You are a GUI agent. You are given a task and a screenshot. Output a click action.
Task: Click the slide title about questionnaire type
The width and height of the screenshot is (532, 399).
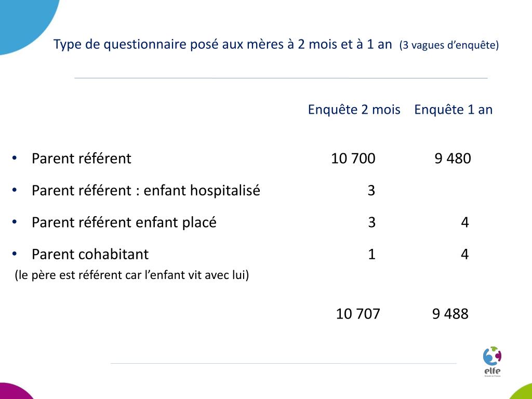click(x=222, y=45)
